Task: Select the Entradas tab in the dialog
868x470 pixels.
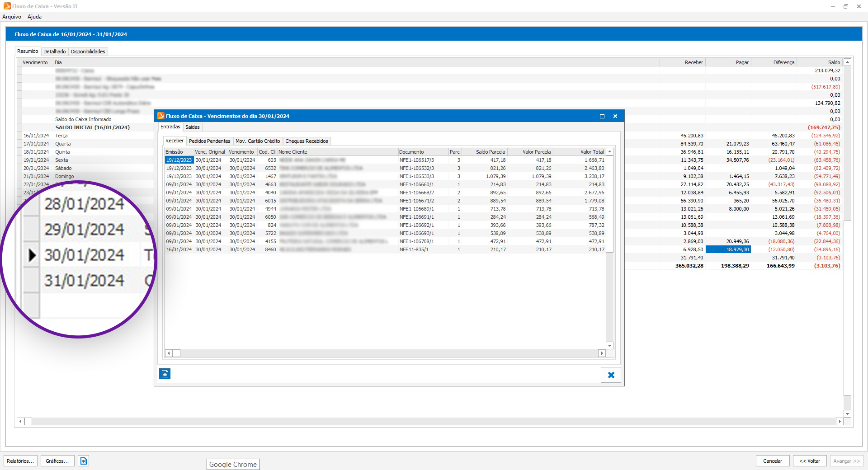Action: pyautogui.click(x=170, y=127)
